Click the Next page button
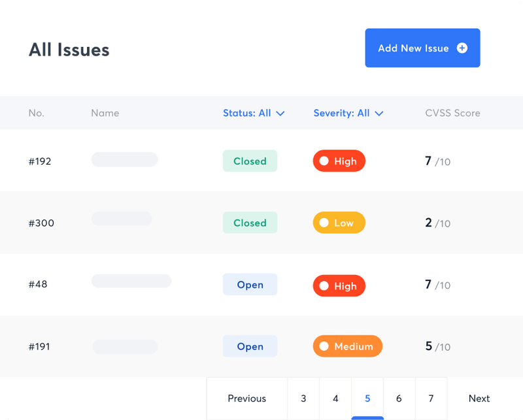Image resolution: width=523 pixels, height=420 pixels. point(479,398)
